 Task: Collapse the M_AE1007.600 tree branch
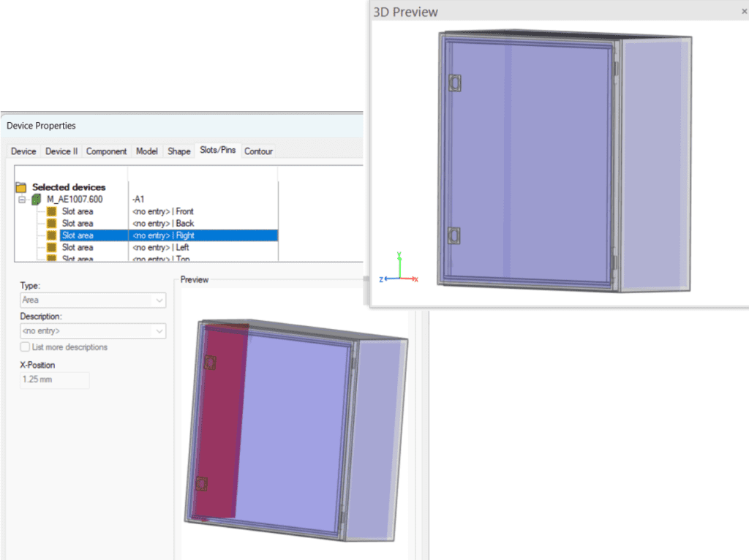pyautogui.click(x=20, y=198)
